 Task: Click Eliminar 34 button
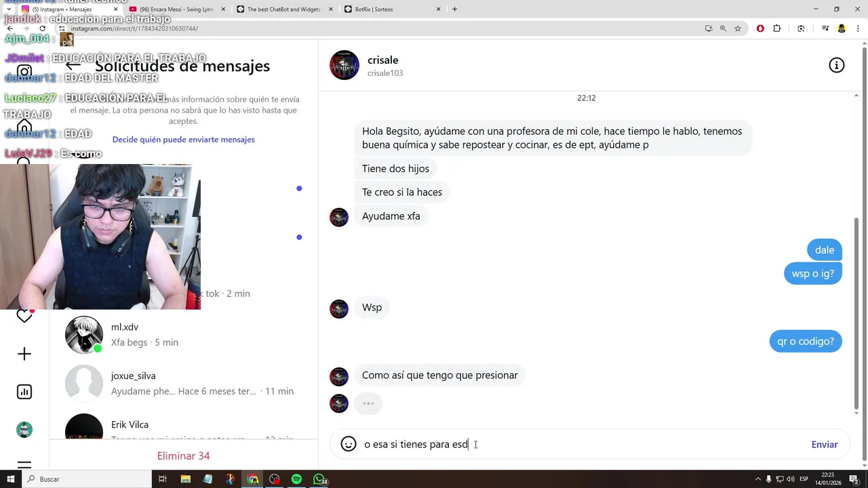183,456
